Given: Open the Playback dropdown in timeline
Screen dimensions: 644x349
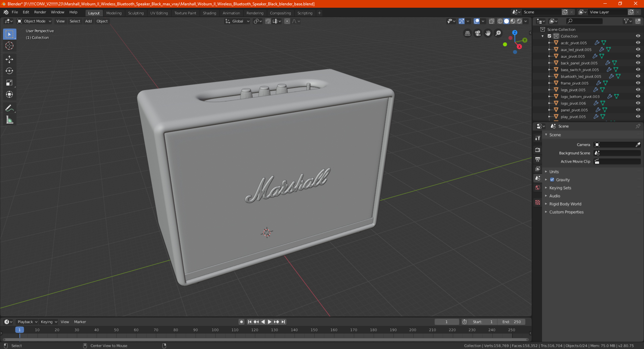Looking at the screenshot, I should click(27, 322).
